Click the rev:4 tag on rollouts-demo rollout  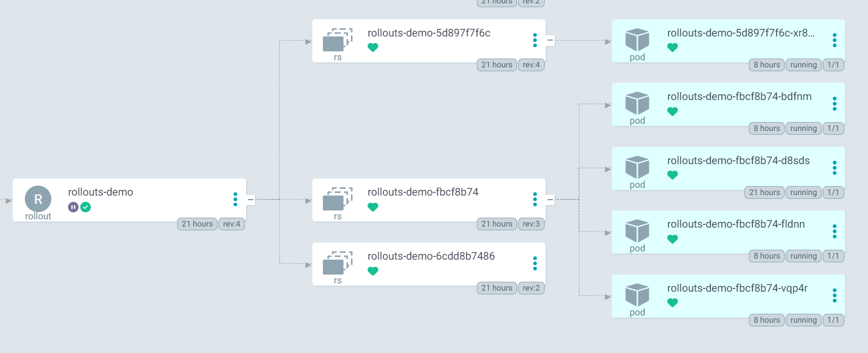coord(232,224)
